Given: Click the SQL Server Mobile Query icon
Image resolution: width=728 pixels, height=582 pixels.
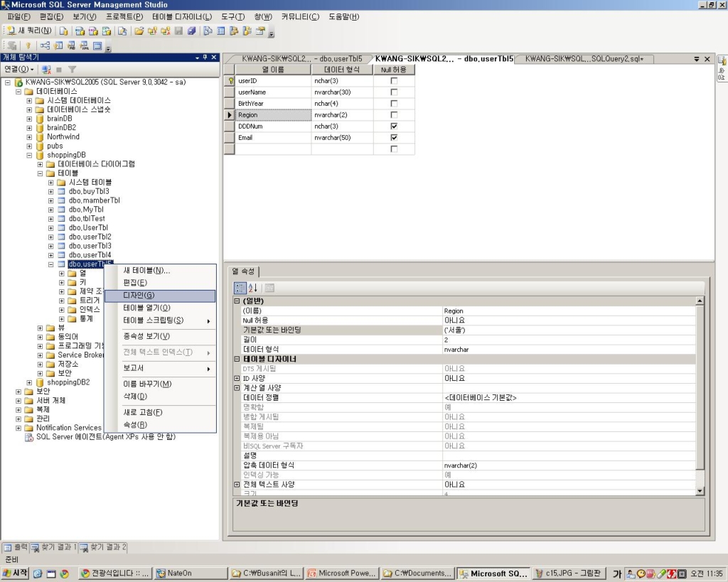Looking at the screenshot, I should [x=122, y=31].
